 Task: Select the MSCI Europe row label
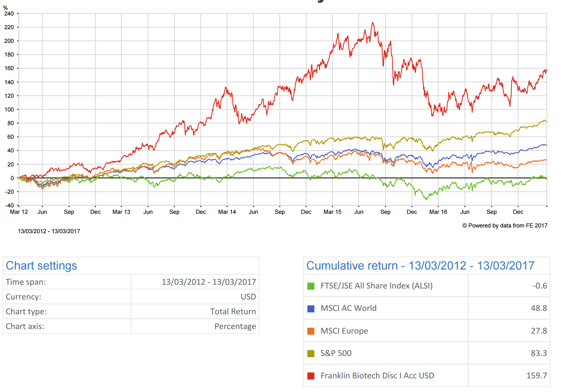(x=344, y=331)
